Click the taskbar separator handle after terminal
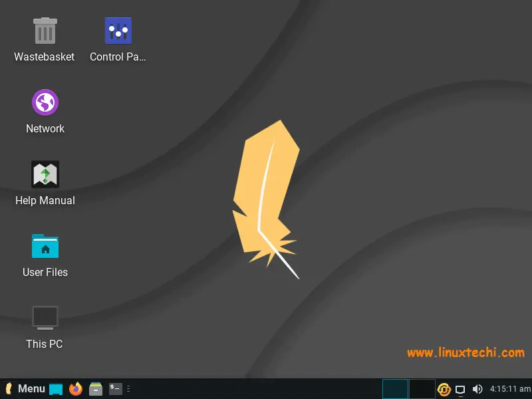Image resolution: width=532 pixels, height=399 pixels. 128,389
